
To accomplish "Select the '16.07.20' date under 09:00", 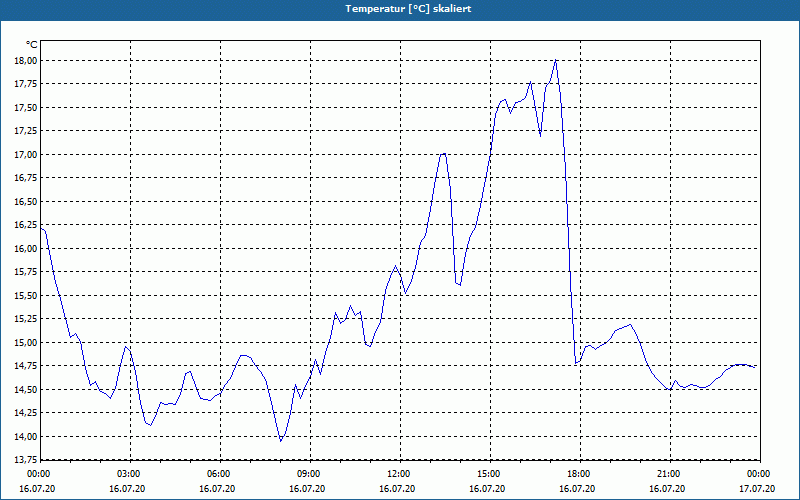I will (307, 489).
